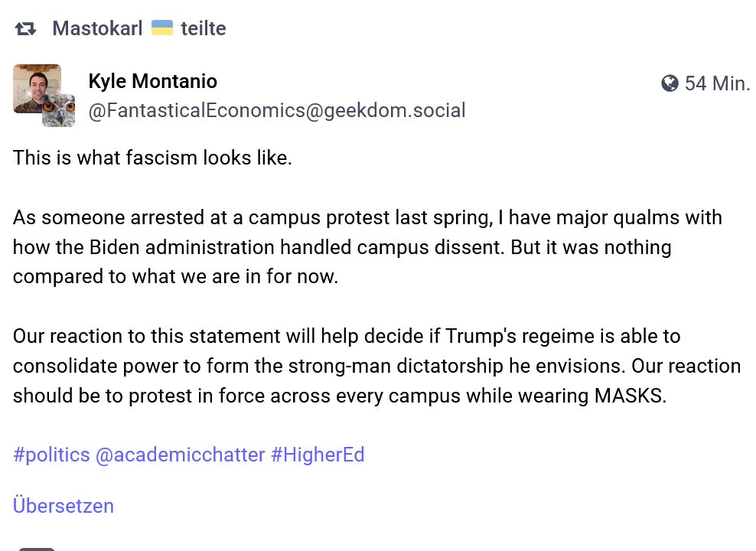Open the #politics hashtag
The height and width of the screenshot is (551, 756).
[x=51, y=455]
